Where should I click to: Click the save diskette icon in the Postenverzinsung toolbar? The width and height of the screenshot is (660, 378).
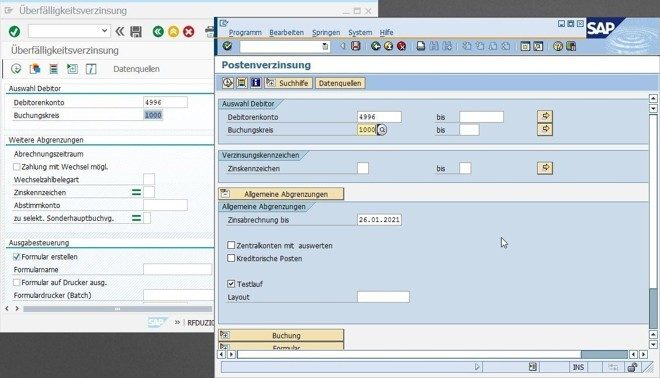point(356,46)
